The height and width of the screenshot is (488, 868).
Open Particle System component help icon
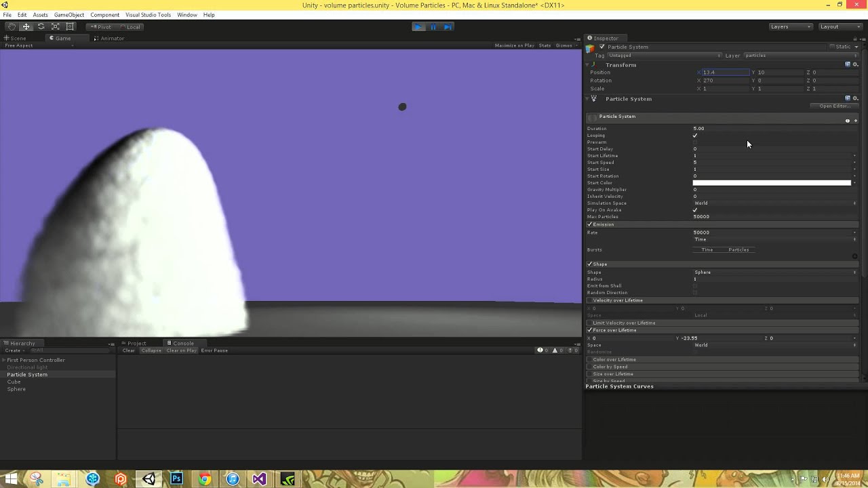pyautogui.click(x=848, y=98)
